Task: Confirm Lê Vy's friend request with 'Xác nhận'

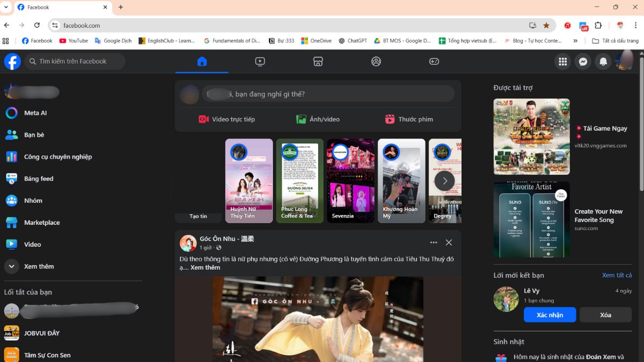Action: pos(550,315)
